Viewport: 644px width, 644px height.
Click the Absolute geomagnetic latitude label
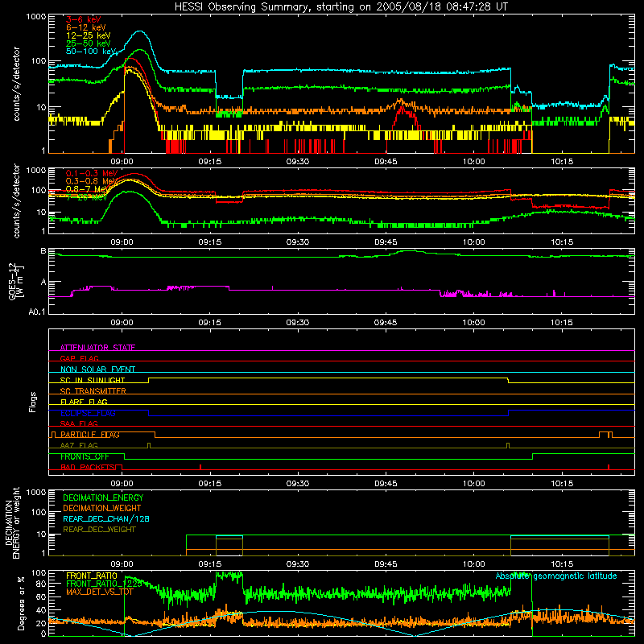point(556,576)
